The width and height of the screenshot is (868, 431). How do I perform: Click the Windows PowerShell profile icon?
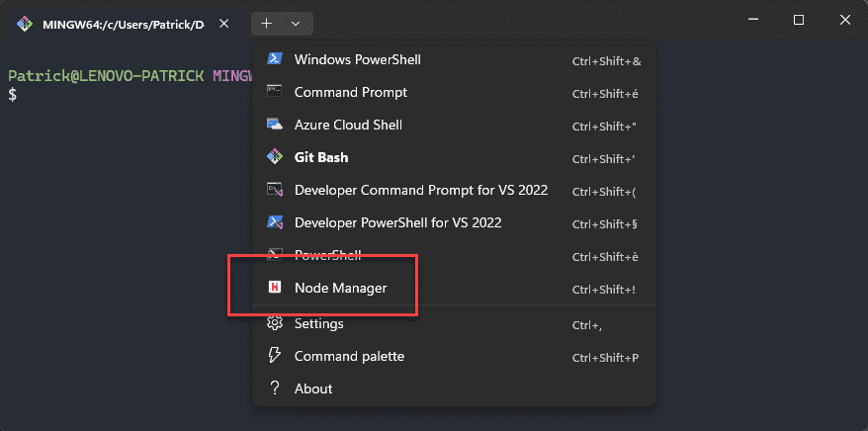275,58
